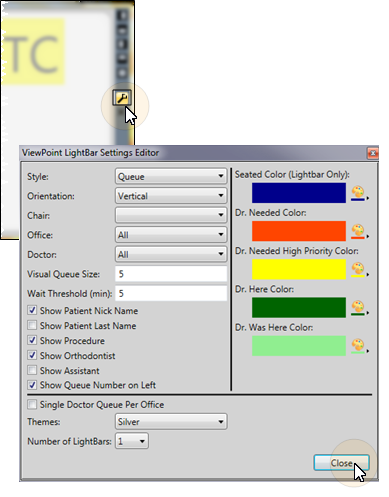Uncheck the Show Orthodontist option

point(32,355)
